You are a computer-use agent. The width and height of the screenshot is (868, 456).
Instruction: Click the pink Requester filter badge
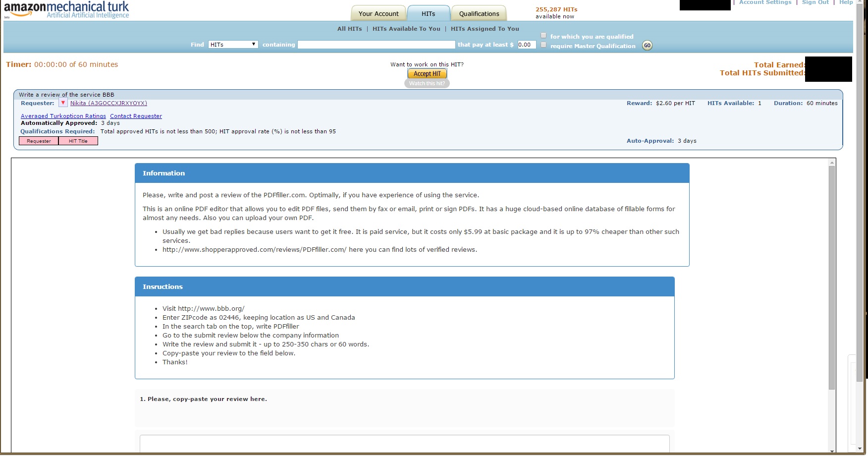pyautogui.click(x=38, y=141)
